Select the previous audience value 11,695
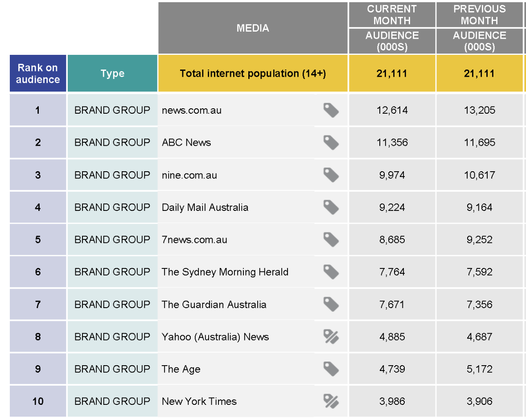This screenshot has height=420, width=526. click(x=479, y=143)
